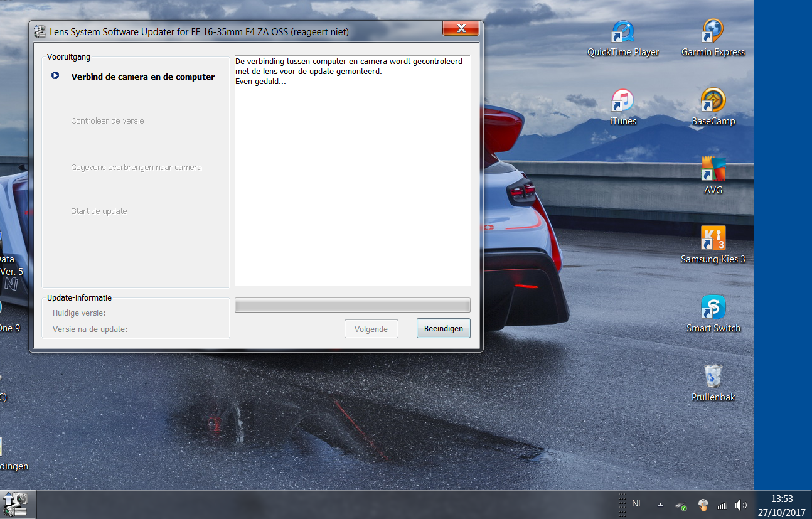The height and width of the screenshot is (519, 812).
Task: Open the Prullenbak recycle bin
Action: tap(713, 377)
